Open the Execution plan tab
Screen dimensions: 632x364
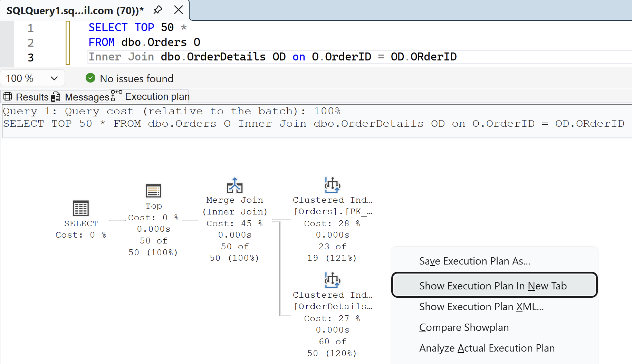pos(157,96)
